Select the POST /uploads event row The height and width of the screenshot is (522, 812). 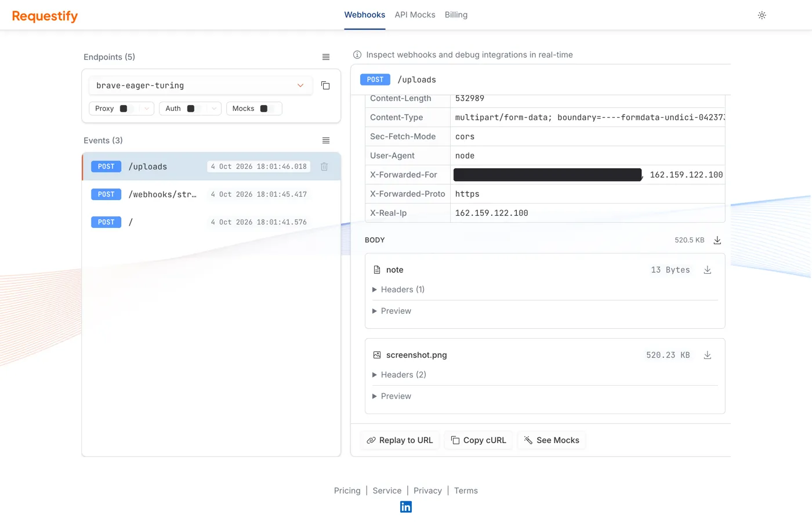pyautogui.click(x=211, y=166)
